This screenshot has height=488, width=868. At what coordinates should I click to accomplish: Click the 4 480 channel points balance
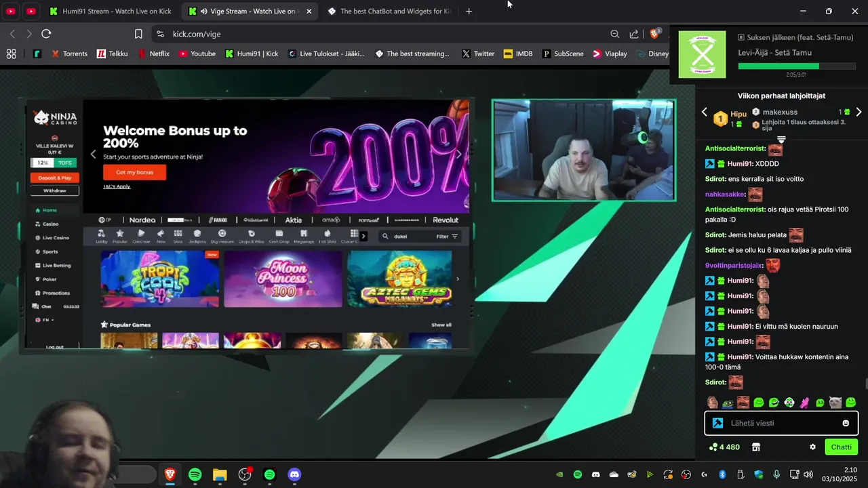tap(724, 447)
